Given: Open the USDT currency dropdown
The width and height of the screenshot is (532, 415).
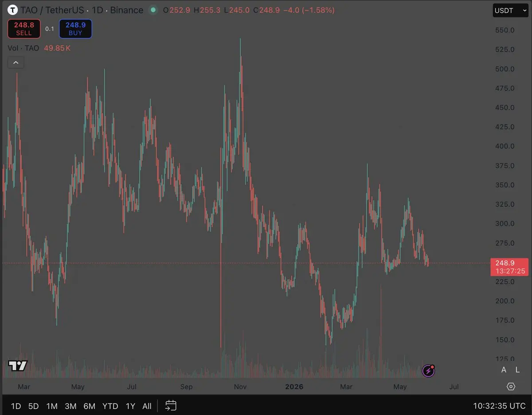Looking at the screenshot, I should point(510,10).
